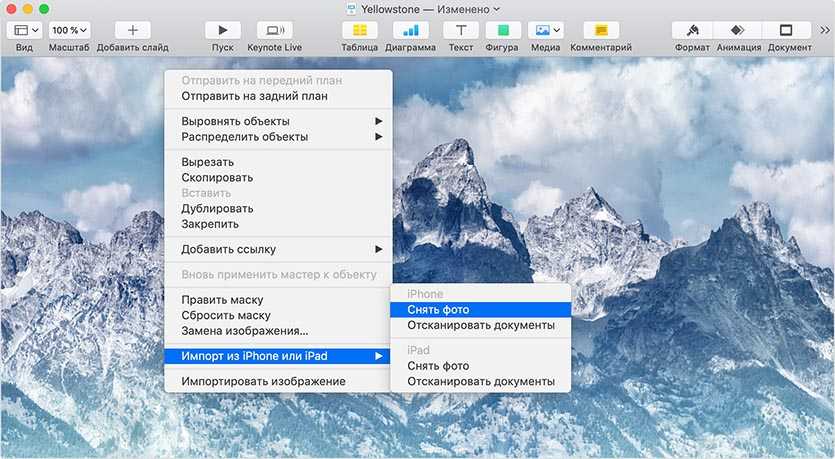The height and width of the screenshot is (459, 835).
Task: Open the Документ settings panel
Action: pyautogui.click(x=786, y=30)
